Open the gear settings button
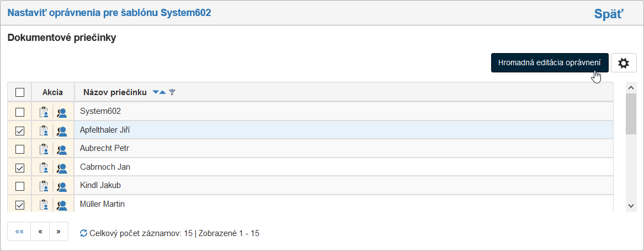This screenshot has height=251, width=644. [x=624, y=63]
